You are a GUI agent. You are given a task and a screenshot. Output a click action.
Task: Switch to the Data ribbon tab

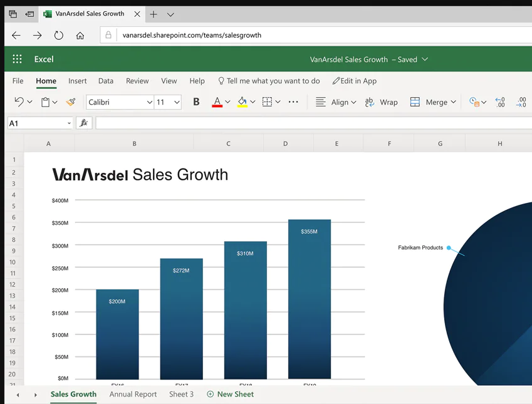(106, 81)
